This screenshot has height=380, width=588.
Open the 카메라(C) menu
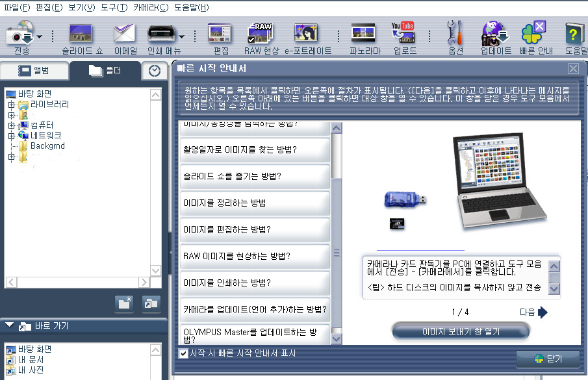[150, 7]
